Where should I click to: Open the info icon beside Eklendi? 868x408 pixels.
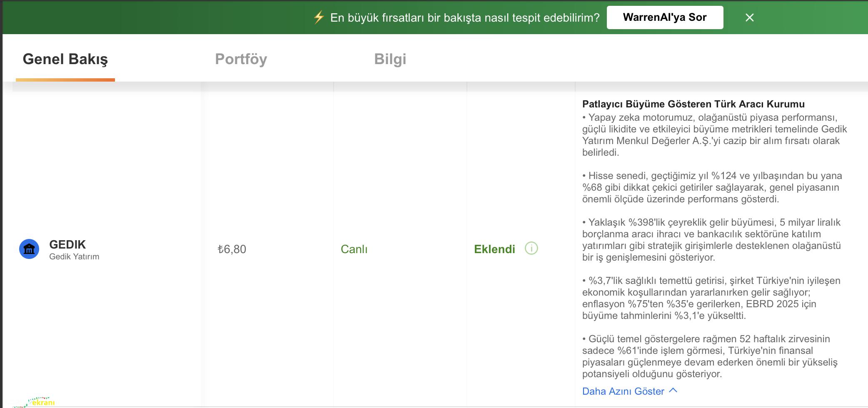click(531, 249)
